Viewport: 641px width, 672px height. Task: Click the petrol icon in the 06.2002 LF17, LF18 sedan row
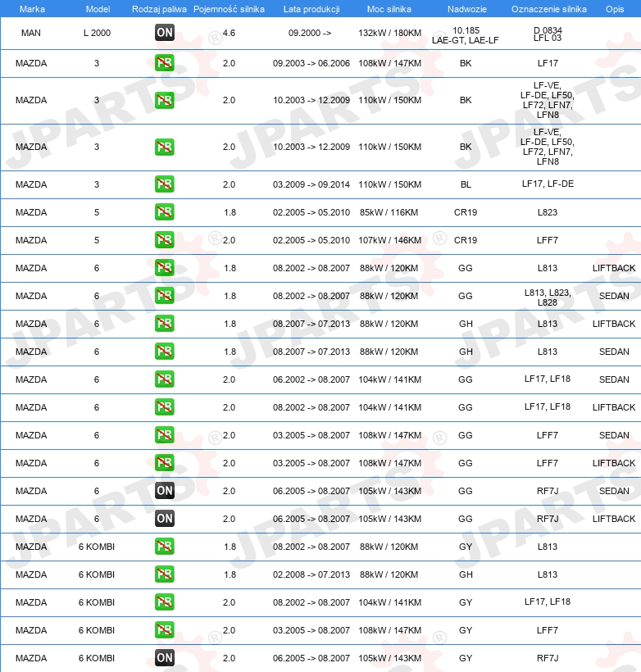tap(165, 379)
